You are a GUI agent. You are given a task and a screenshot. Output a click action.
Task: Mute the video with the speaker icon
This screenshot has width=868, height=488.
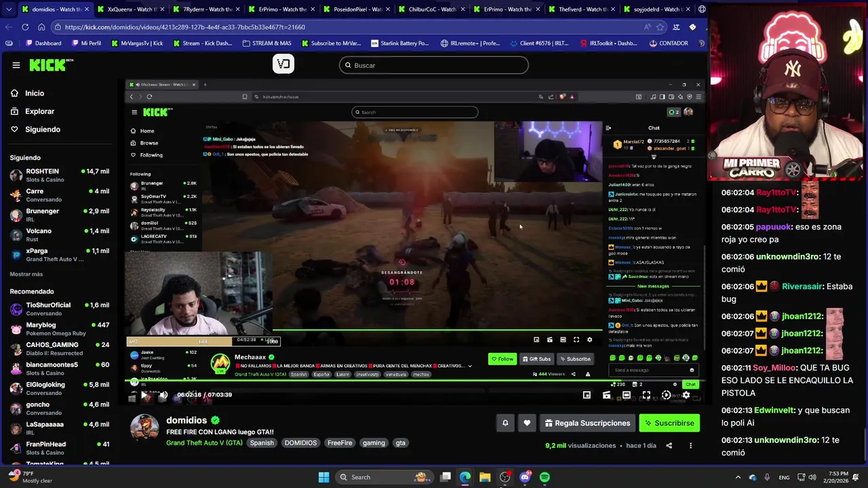click(x=163, y=395)
